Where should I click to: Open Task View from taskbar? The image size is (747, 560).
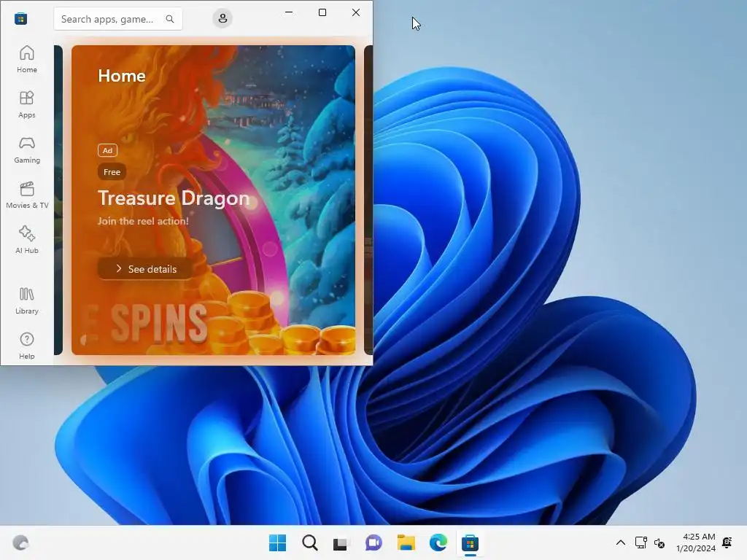[x=341, y=542]
